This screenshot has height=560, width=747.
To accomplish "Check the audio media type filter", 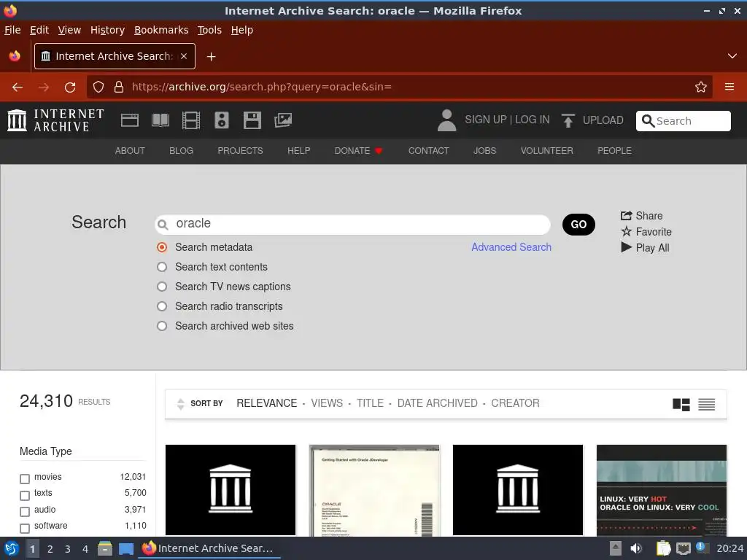I will [25, 511].
